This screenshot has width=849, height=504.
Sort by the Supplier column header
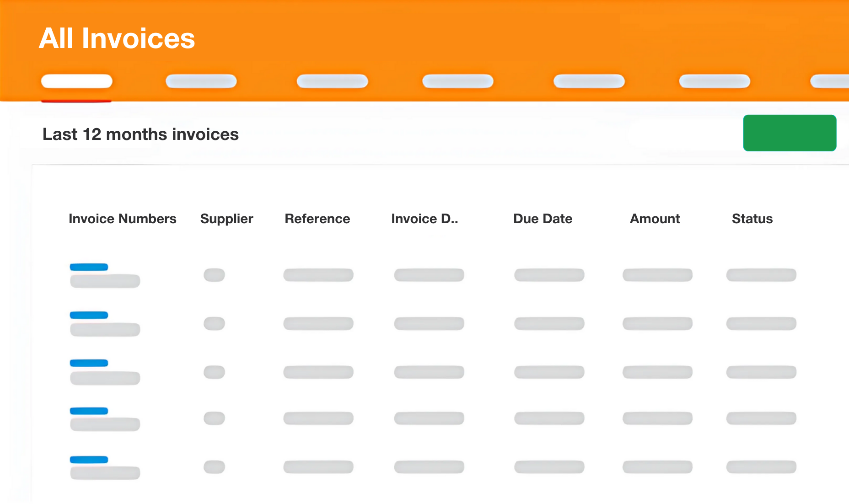[x=227, y=219]
